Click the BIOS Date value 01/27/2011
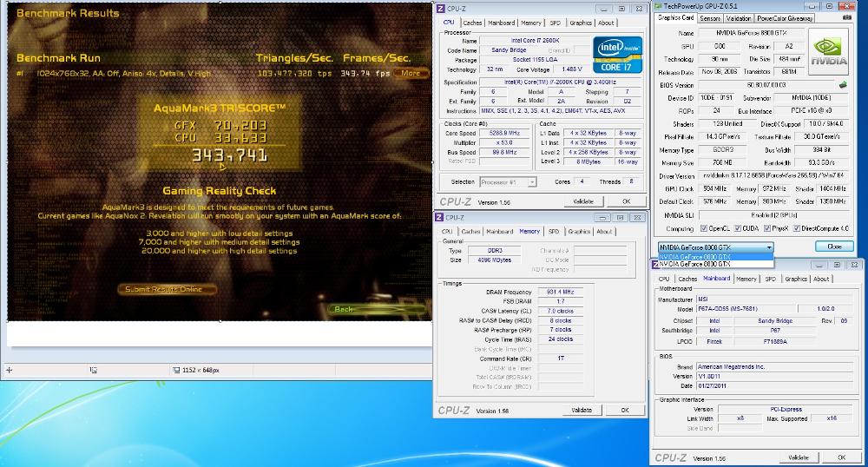Screen dimensions: 868x467 click(774, 385)
